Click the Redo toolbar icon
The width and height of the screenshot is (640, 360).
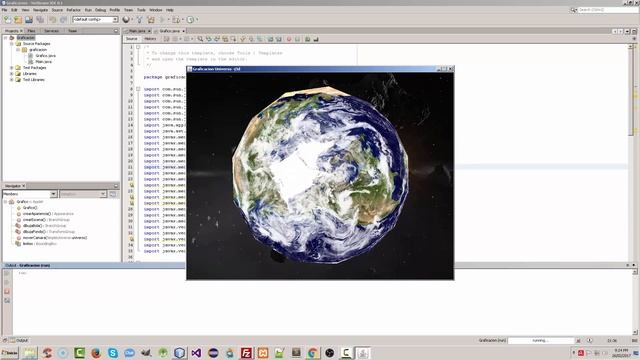(x=63, y=20)
